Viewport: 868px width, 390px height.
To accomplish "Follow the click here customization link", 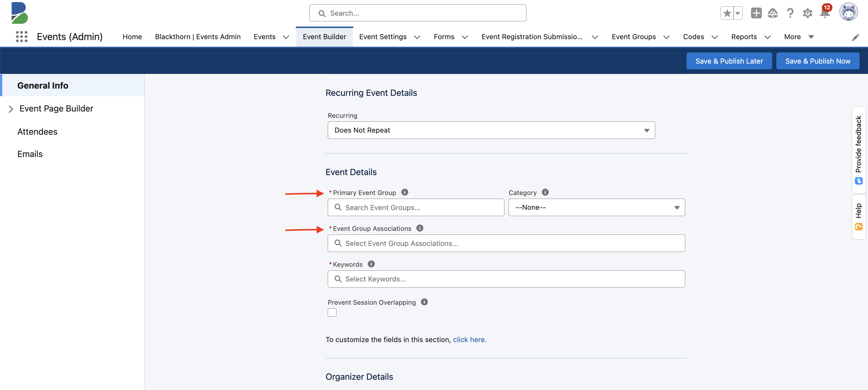I will coord(469,339).
